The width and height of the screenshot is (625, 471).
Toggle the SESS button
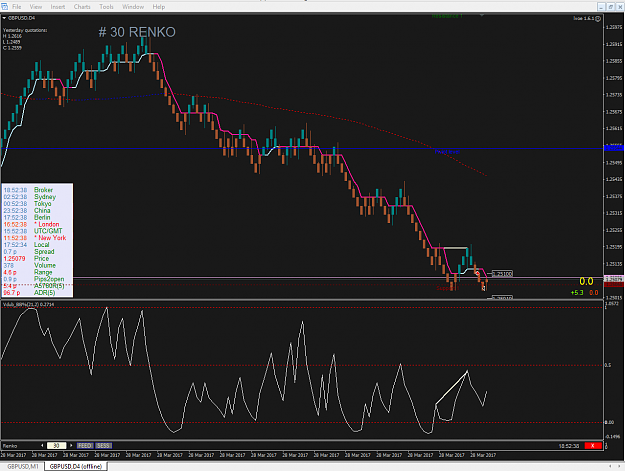(x=104, y=445)
